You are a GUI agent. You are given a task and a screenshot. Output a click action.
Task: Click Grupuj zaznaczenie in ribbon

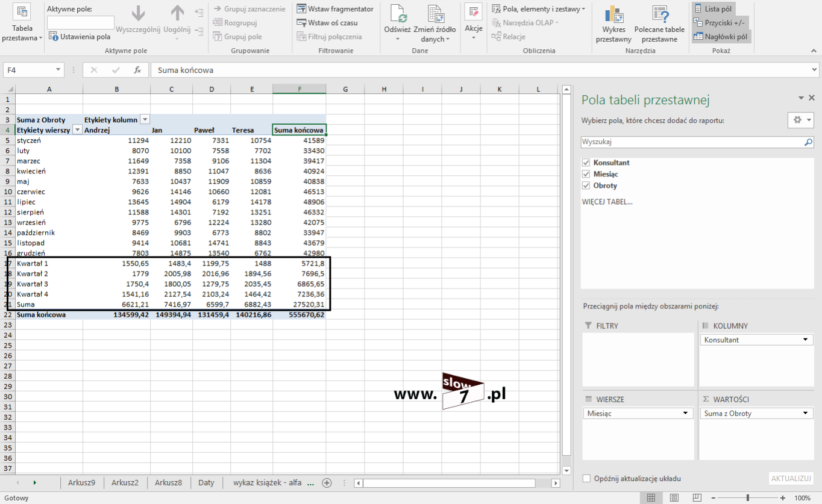pyautogui.click(x=249, y=9)
